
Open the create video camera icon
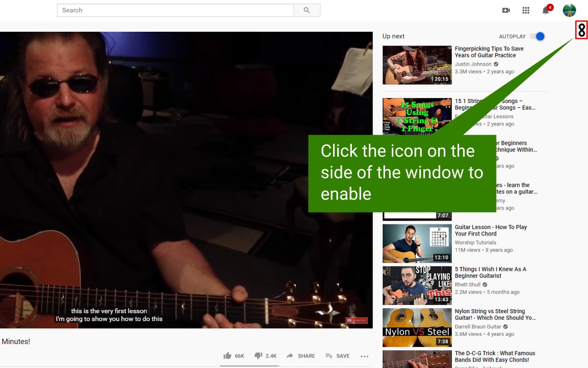pyautogui.click(x=506, y=10)
